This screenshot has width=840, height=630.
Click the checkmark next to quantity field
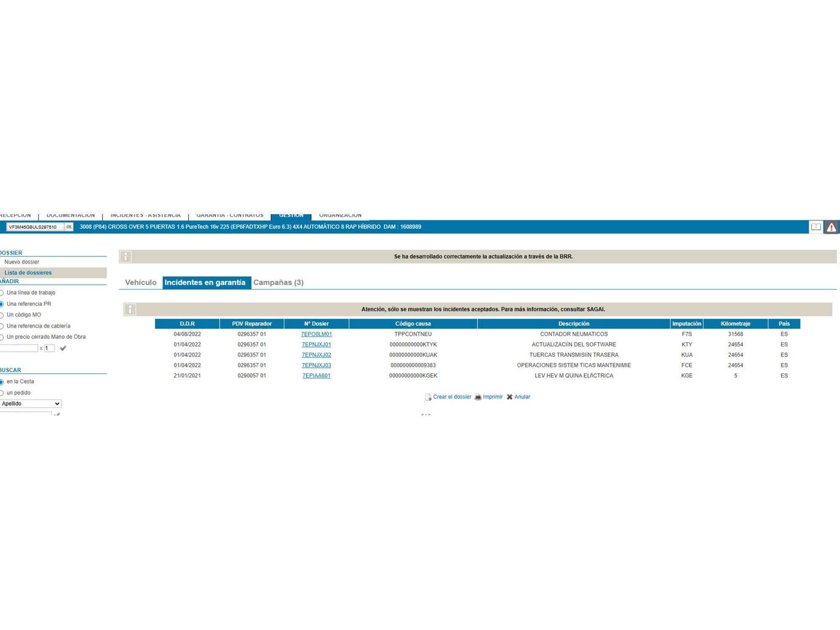point(63,348)
